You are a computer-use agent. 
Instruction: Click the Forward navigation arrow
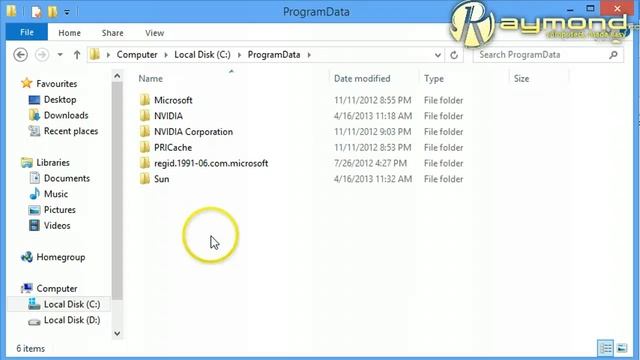tap(42, 55)
